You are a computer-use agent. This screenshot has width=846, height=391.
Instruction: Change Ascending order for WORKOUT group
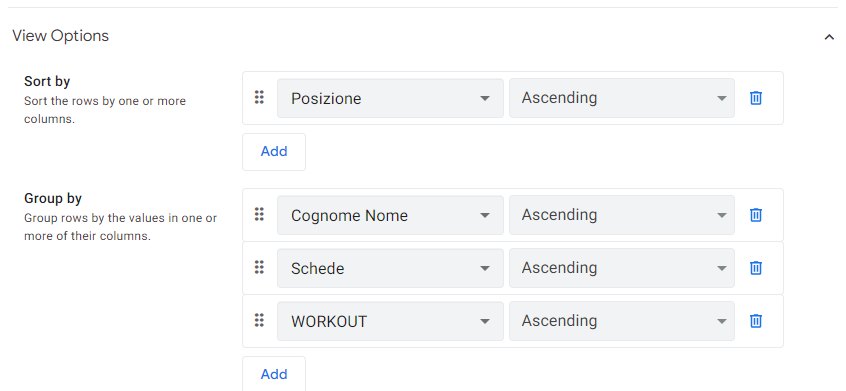622,321
